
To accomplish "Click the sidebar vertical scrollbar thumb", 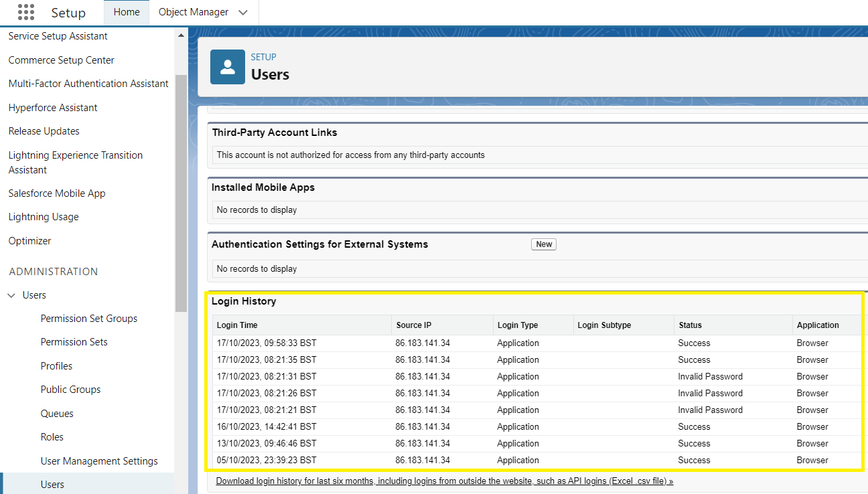I will click(x=181, y=194).
